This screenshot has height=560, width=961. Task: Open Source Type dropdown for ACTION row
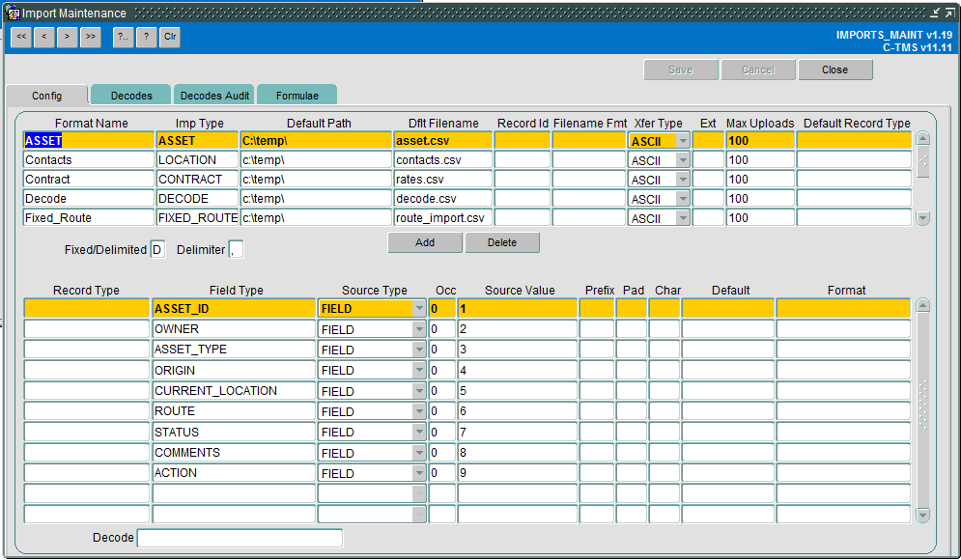tap(419, 474)
